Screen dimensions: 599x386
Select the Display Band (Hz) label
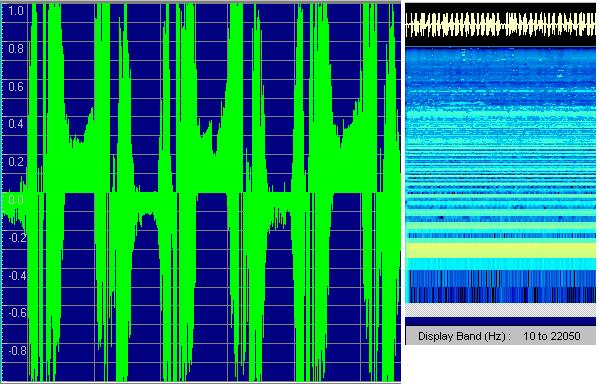point(464,336)
